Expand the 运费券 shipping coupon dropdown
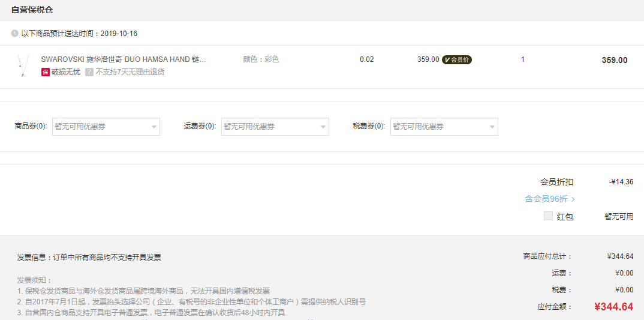The height and width of the screenshot is (320, 644). point(275,127)
